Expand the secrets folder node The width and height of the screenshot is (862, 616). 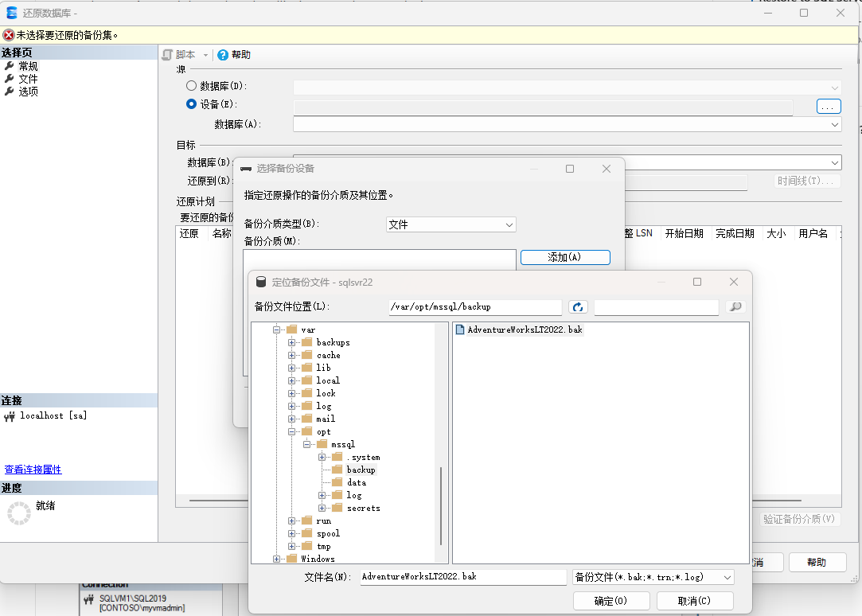click(x=322, y=508)
